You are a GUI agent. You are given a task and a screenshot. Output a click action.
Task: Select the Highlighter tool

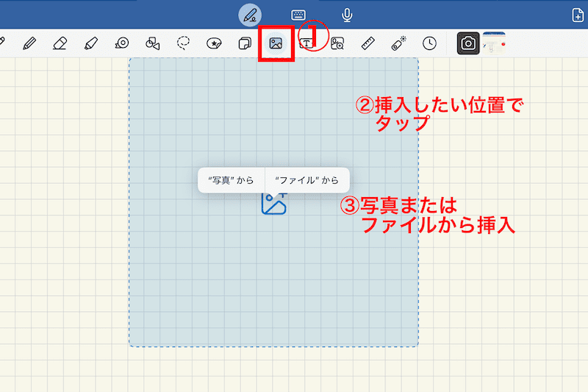pyautogui.click(x=91, y=43)
